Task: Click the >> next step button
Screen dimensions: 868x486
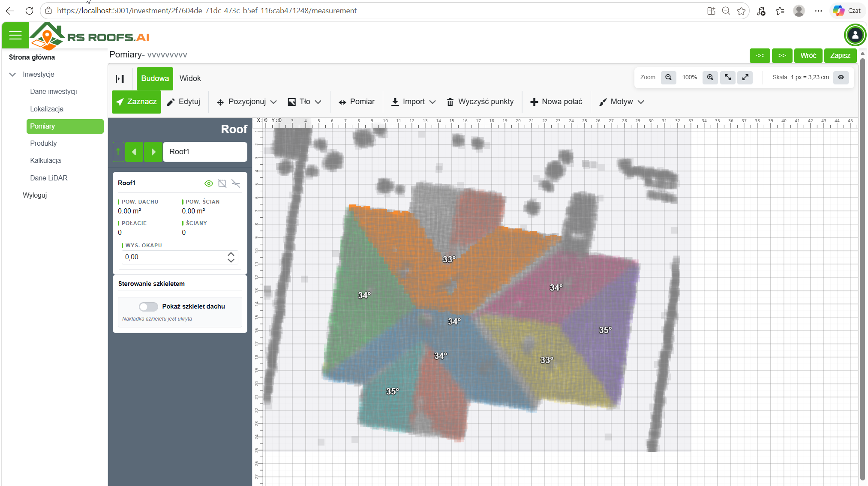Action: [x=782, y=56]
